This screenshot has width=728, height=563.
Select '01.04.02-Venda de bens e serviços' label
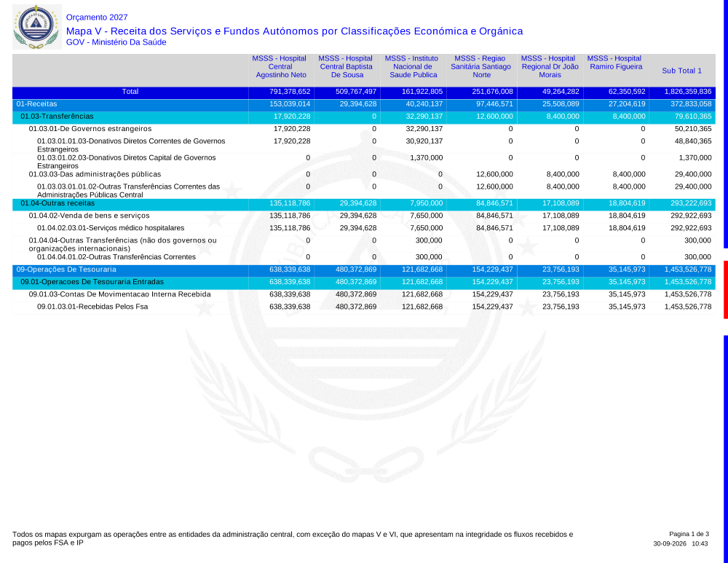pos(89,216)
